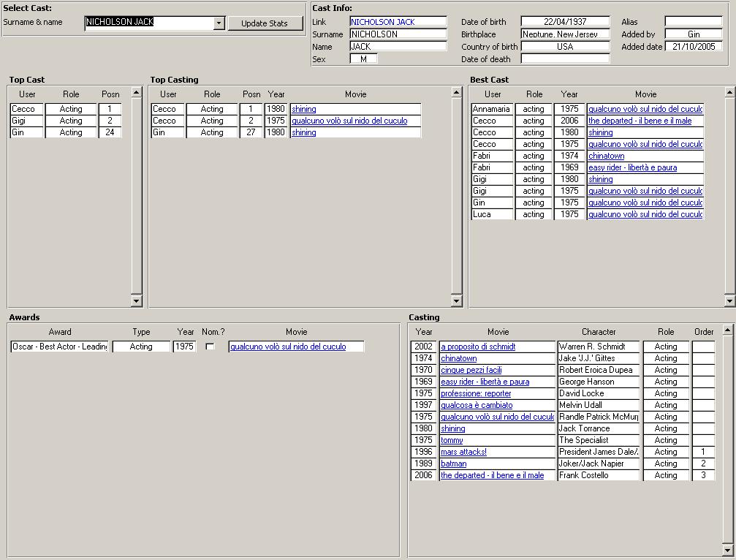
Task: Click the award Year field 1975
Action: 184,347
